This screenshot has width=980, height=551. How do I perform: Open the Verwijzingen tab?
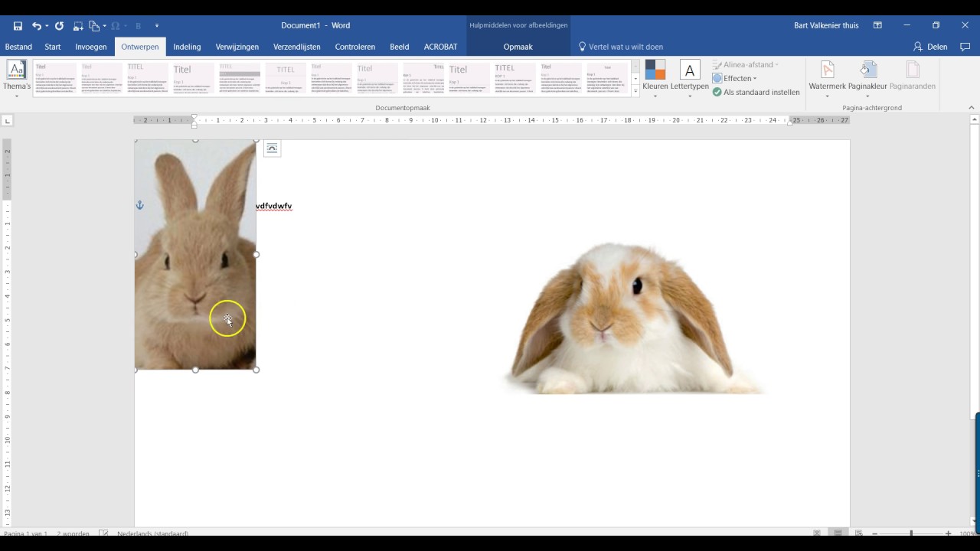coord(237,47)
